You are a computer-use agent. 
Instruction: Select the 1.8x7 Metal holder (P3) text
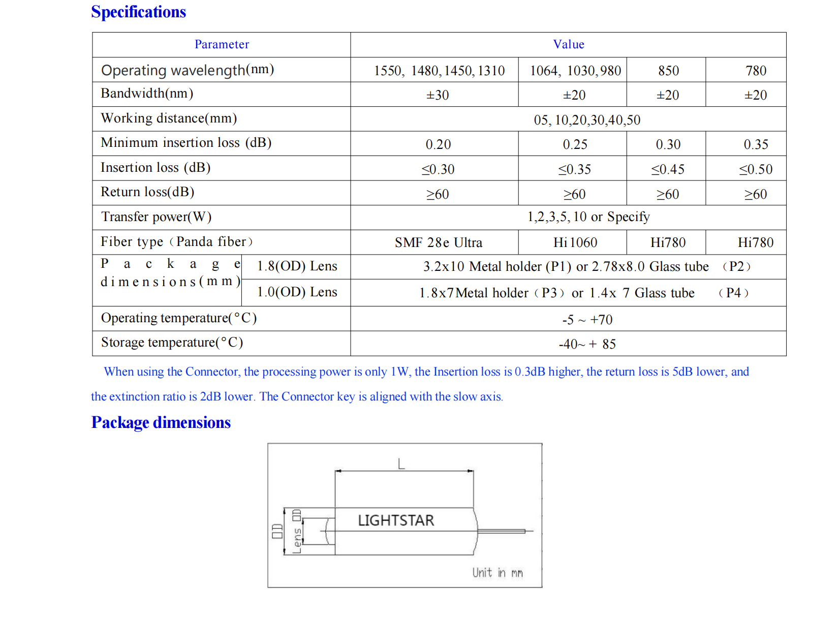[492, 293]
